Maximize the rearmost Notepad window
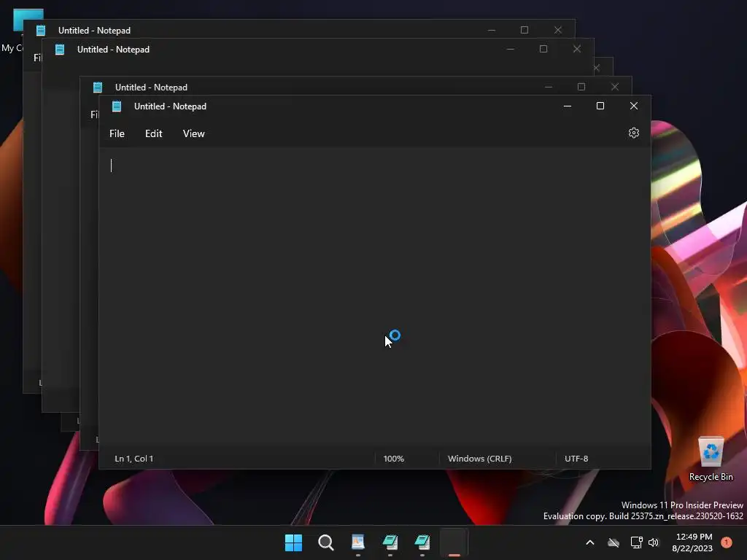Viewport: 747px width, 560px height. point(525,30)
